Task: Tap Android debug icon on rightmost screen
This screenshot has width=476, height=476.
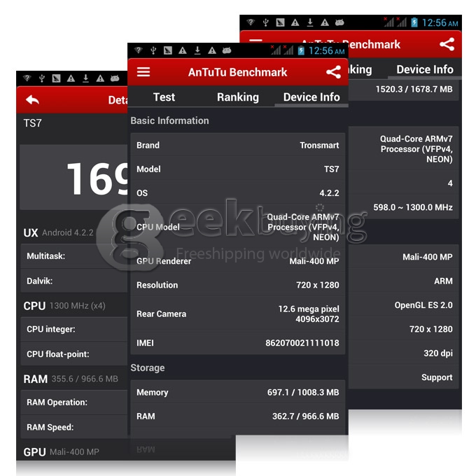Action: (339, 22)
